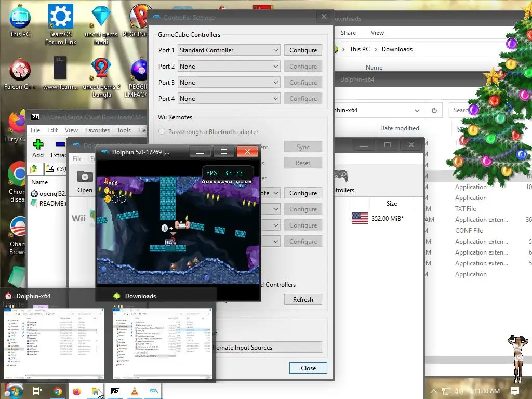
Task: Open the TeamOS Forum Link desktop icon
Action: click(x=60, y=24)
